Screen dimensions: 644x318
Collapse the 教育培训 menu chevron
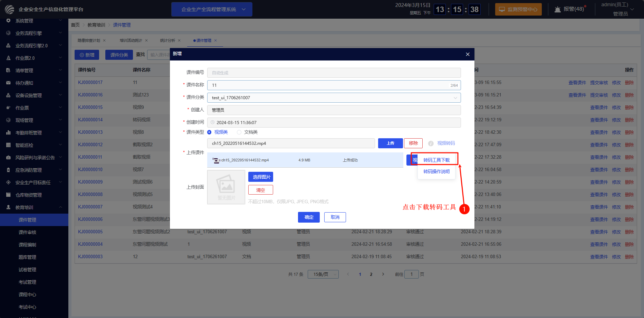(60, 207)
